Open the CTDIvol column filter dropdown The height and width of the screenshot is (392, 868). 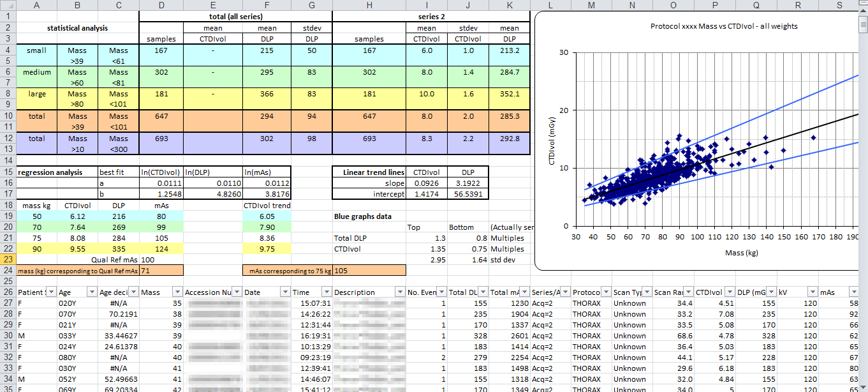(x=729, y=292)
